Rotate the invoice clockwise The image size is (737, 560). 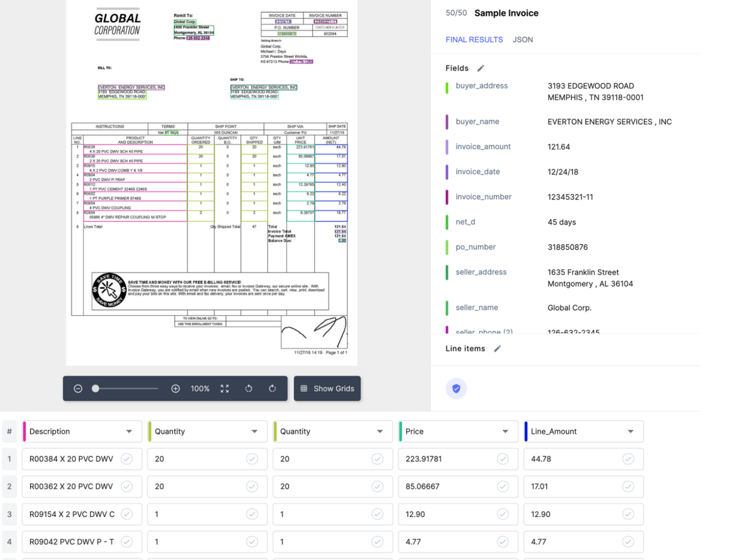click(272, 389)
